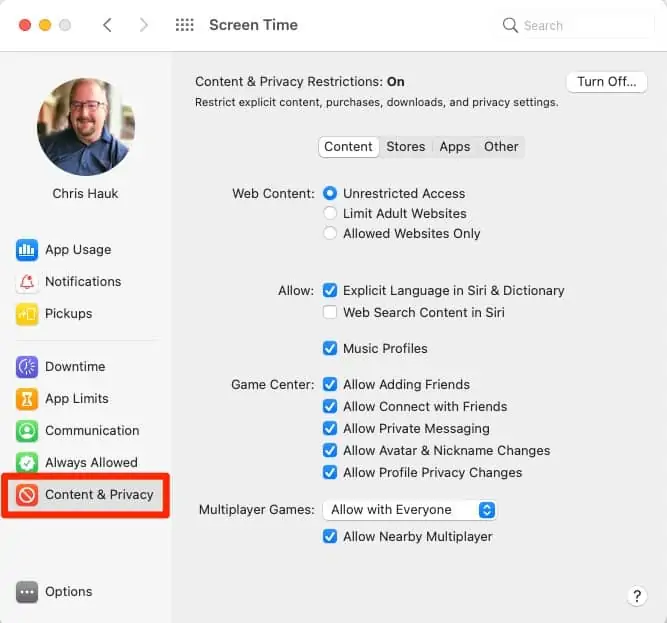
Task: Click the search magnifier icon
Action: coord(510,25)
